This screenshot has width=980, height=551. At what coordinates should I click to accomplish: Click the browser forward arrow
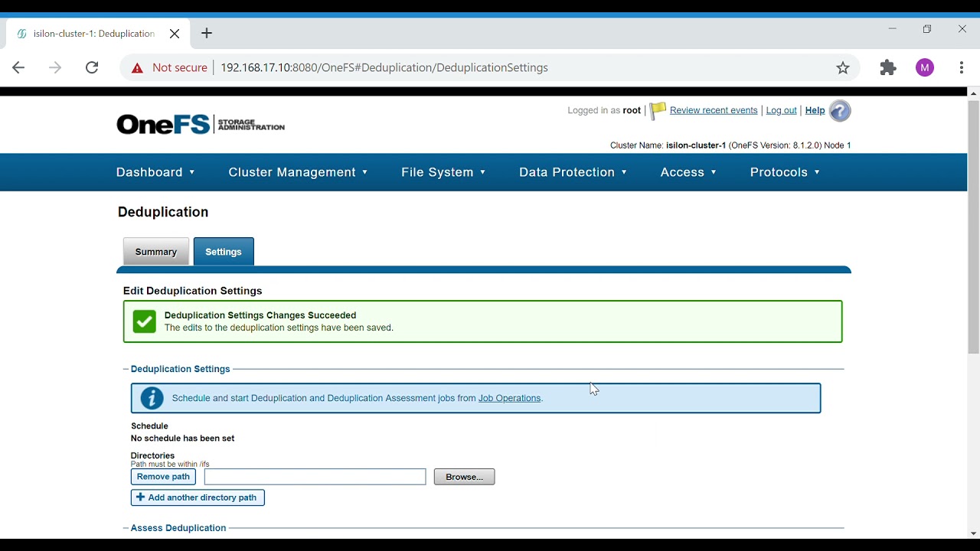pyautogui.click(x=55, y=67)
